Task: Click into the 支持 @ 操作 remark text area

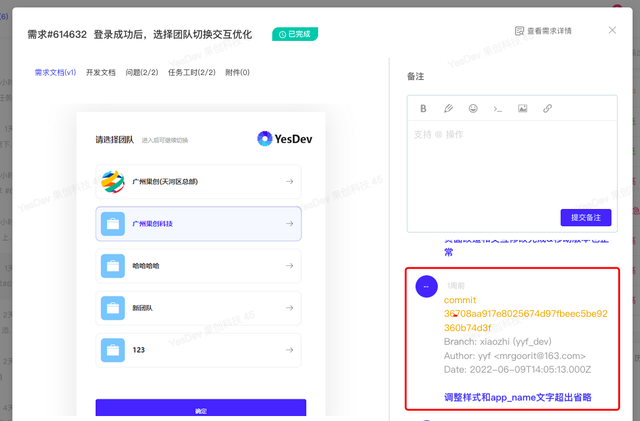Action: [x=512, y=163]
